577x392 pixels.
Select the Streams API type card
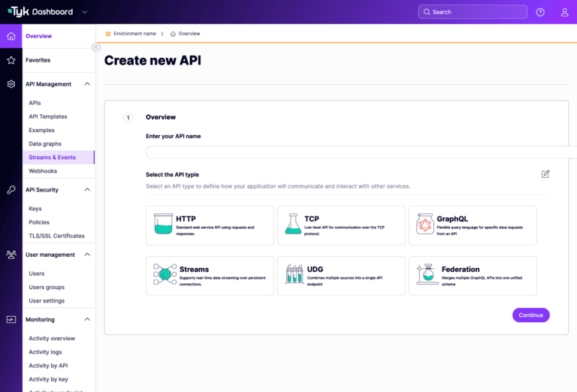[x=210, y=276]
